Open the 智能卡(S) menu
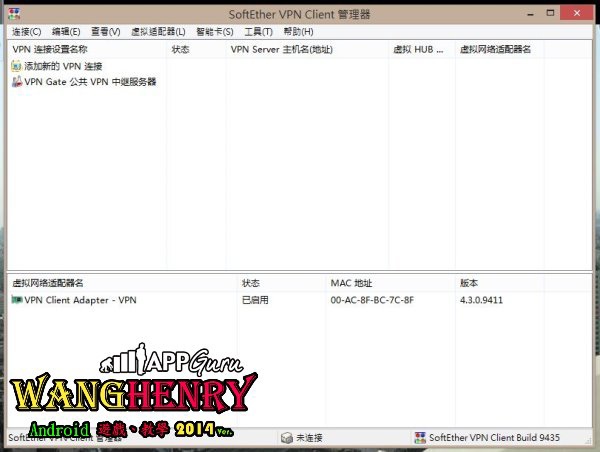600x452 pixels. (x=215, y=32)
